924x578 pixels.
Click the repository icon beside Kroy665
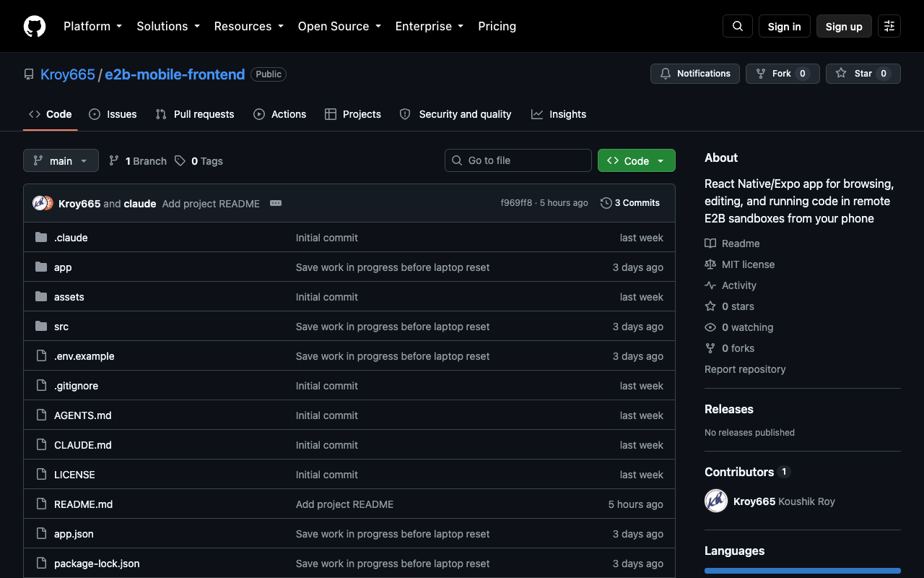pyautogui.click(x=29, y=74)
